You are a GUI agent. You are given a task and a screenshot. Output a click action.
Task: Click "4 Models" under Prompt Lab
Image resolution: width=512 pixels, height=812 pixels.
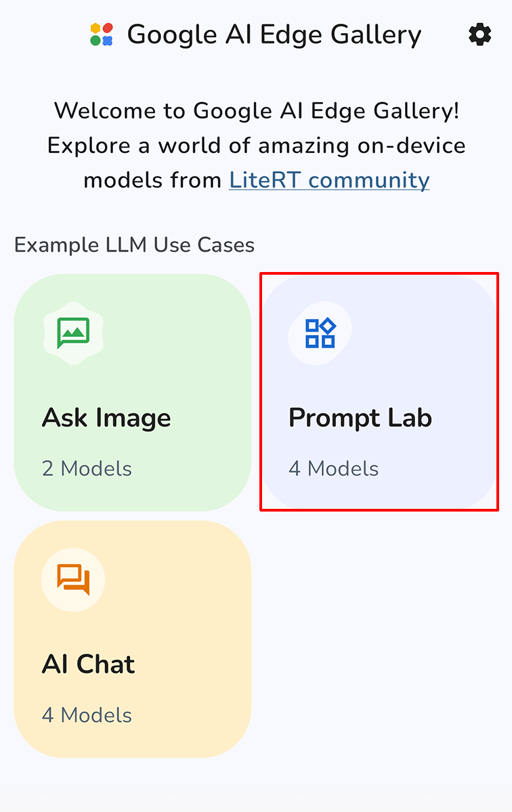(x=334, y=468)
